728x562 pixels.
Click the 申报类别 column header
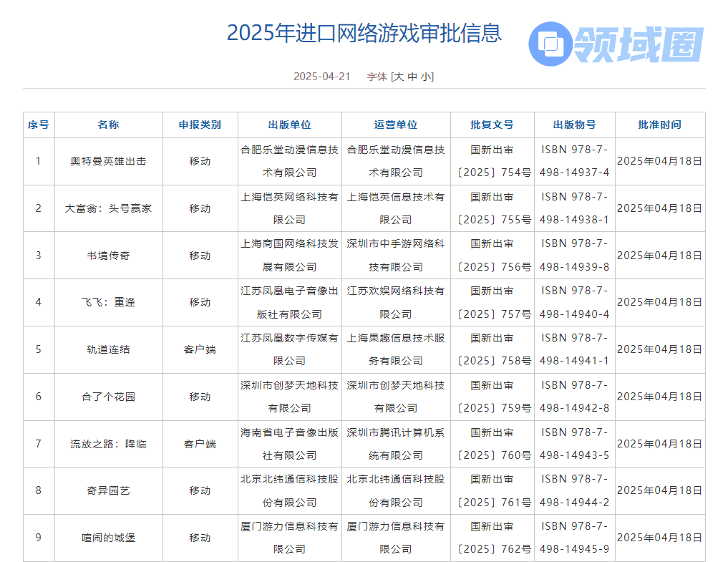200,125
